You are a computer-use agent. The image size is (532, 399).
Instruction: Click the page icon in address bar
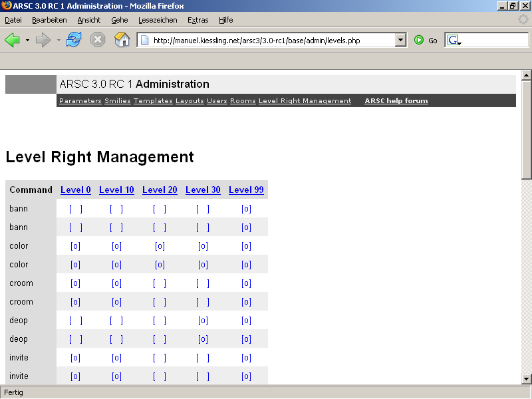[144, 41]
